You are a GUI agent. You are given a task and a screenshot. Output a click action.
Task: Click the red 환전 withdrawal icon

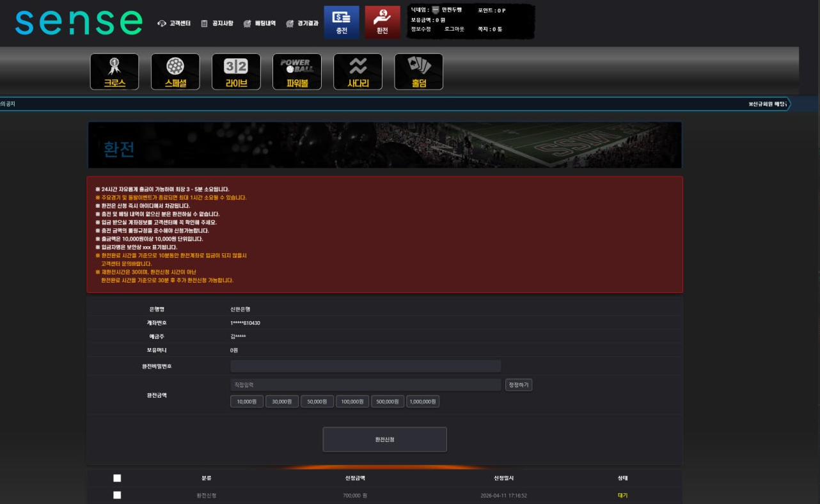382,22
